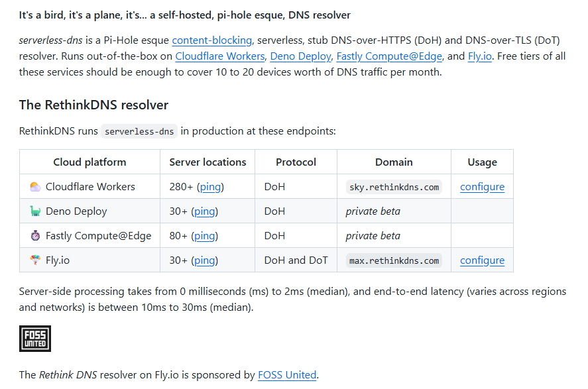Click the Fly.io link in the intro

480,56
